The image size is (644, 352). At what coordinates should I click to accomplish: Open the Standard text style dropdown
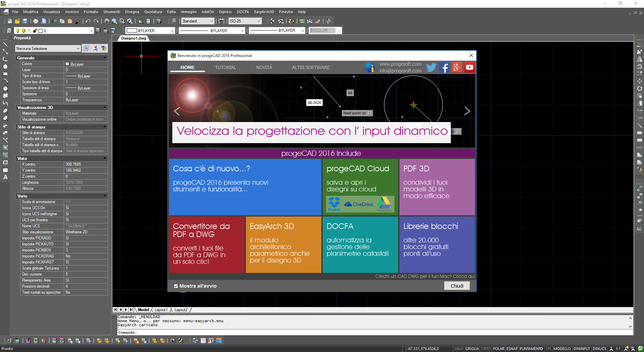(198, 21)
